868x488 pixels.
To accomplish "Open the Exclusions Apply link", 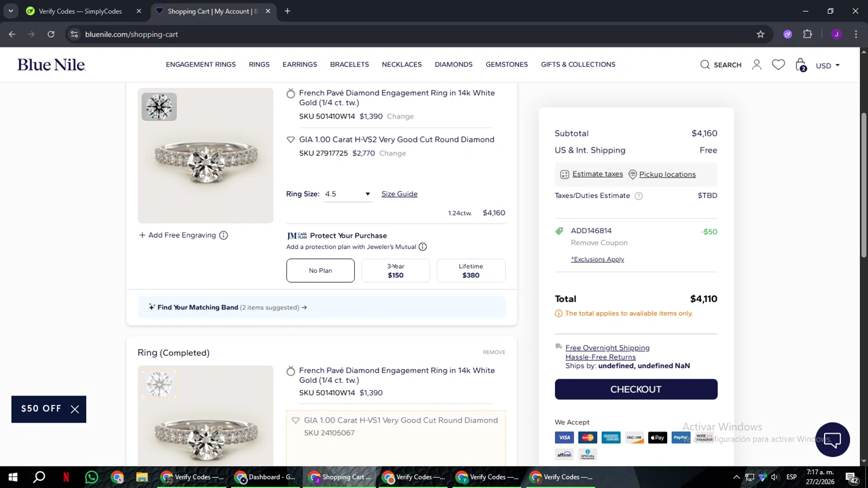I will point(597,260).
